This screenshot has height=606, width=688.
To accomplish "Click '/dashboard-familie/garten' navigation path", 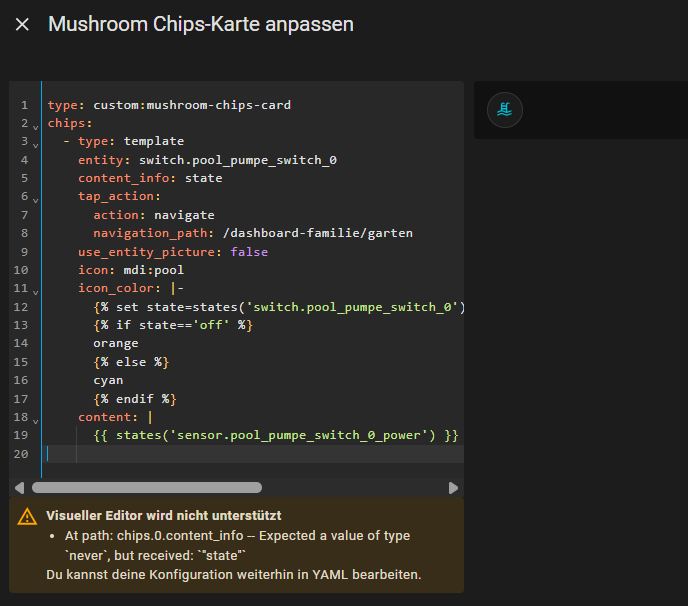I will 318,233.
